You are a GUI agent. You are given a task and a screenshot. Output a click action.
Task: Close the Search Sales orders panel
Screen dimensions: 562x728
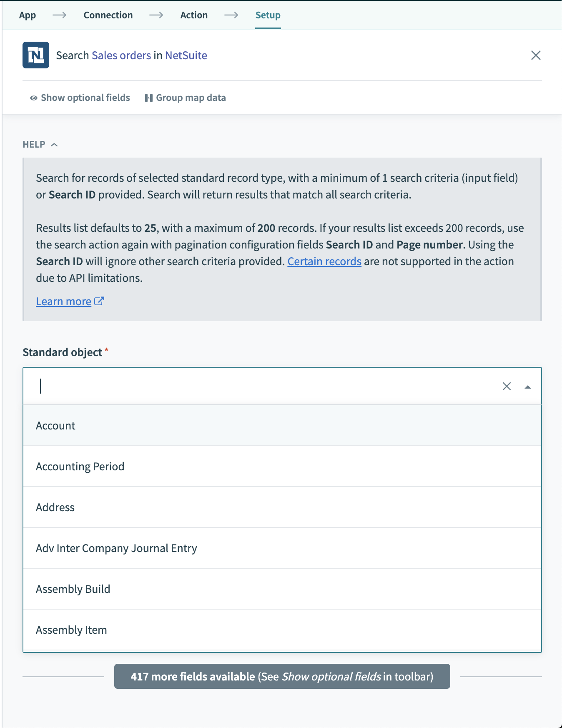[x=536, y=55]
